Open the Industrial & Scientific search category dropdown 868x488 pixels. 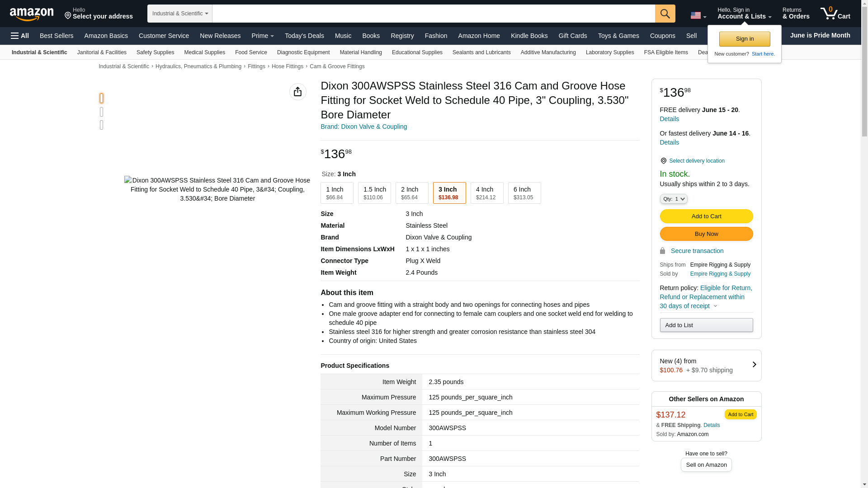[x=180, y=14]
